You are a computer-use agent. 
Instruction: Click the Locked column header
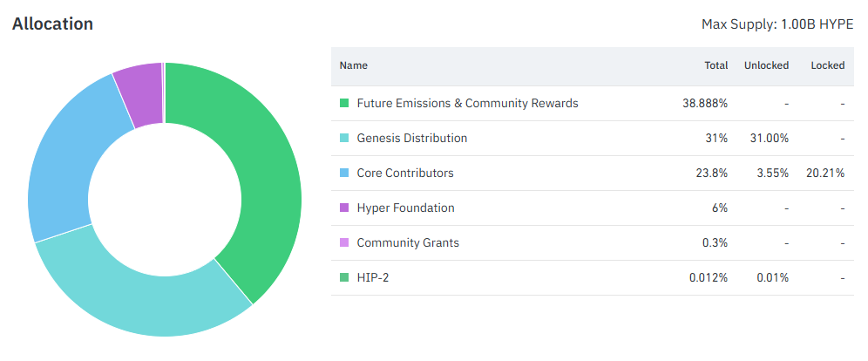click(x=828, y=65)
